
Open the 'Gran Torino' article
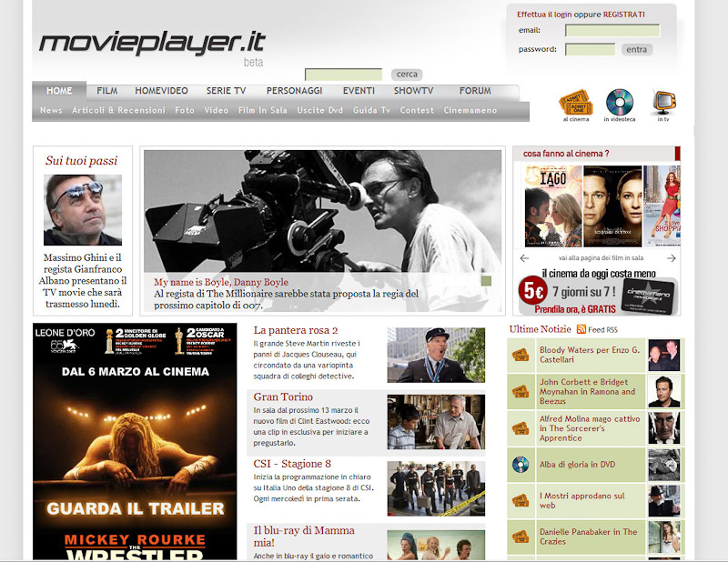pyautogui.click(x=283, y=396)
